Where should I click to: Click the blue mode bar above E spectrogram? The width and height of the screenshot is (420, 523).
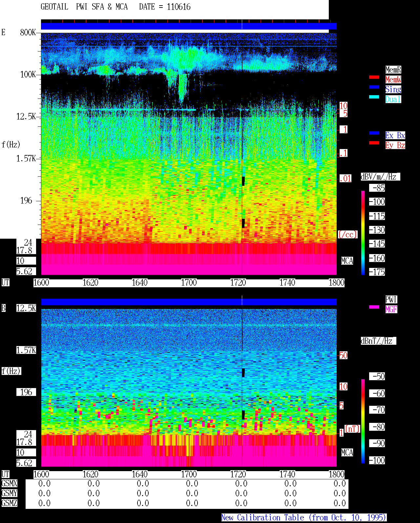(189, 26)
